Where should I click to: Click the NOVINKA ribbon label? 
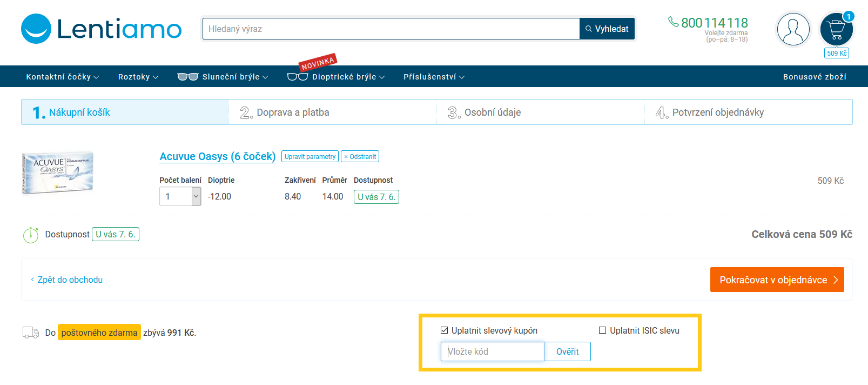[318, 63]
